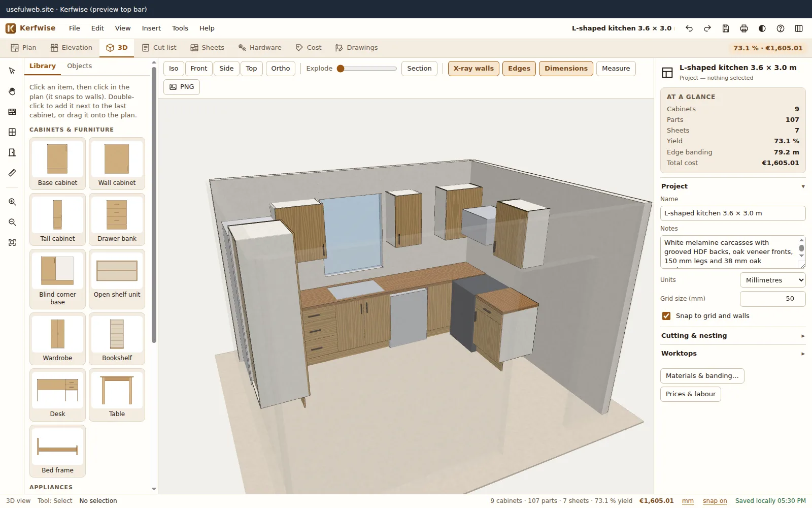The height and width of the screenshot is (508, 812).
Task: Click the Kerfwise logo
Action: click(x=30, y=28)
